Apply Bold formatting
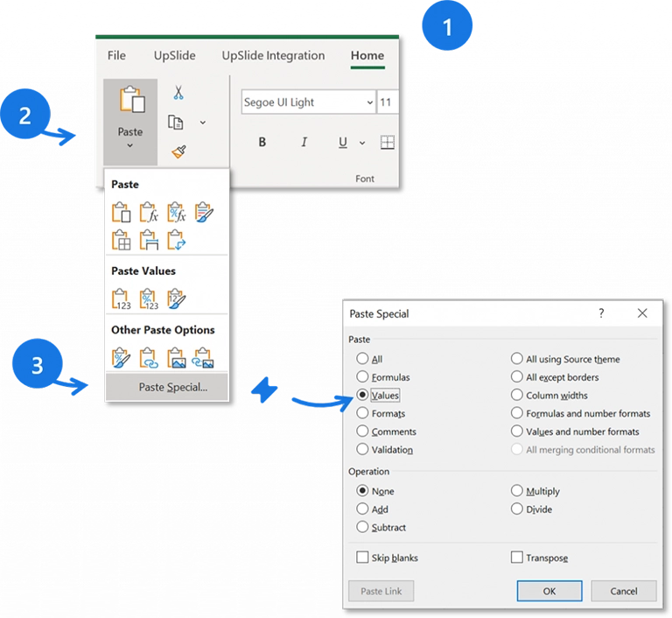This screenshot has height=618, width=672. click(x=262, y=143)
